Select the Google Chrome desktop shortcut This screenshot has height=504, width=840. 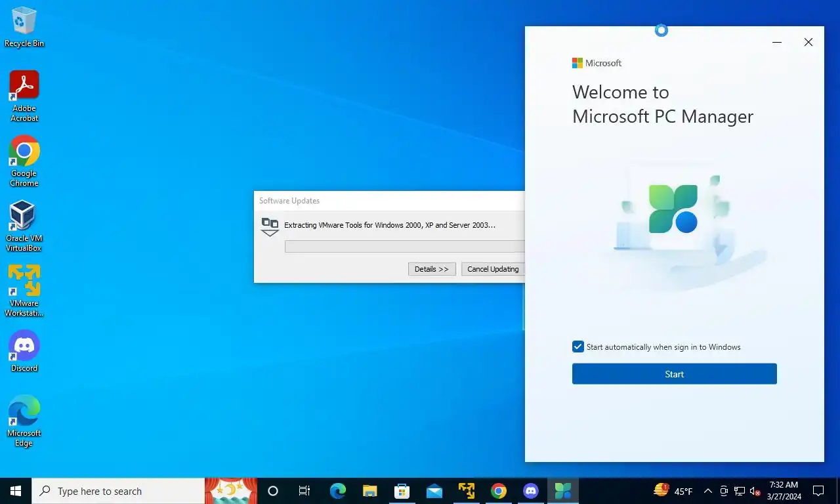coord(24,161)
